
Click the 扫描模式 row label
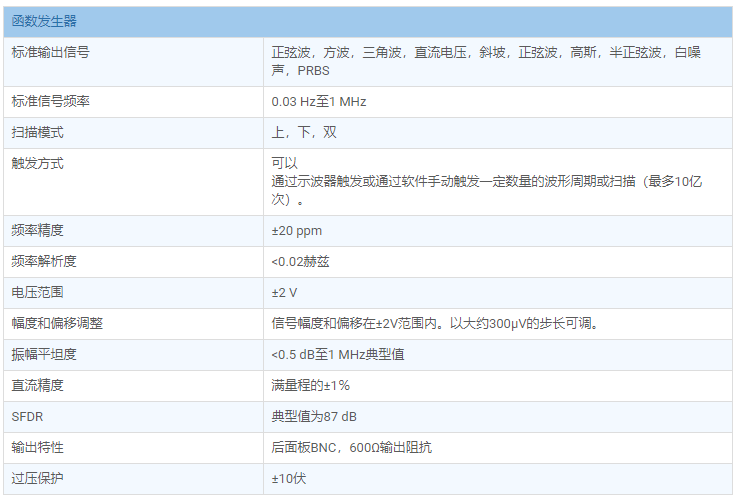pyautogui.click(x=38, y=133)
